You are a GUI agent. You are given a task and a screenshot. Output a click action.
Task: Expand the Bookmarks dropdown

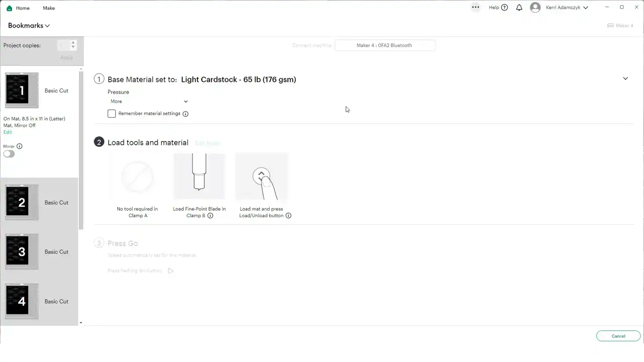[x=29, y=26]
